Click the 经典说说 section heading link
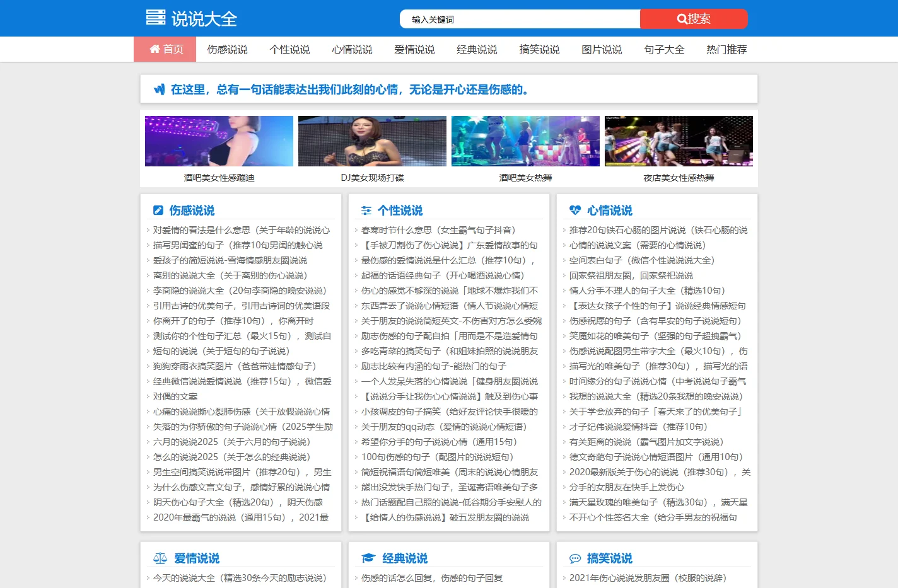 point(405,558)
